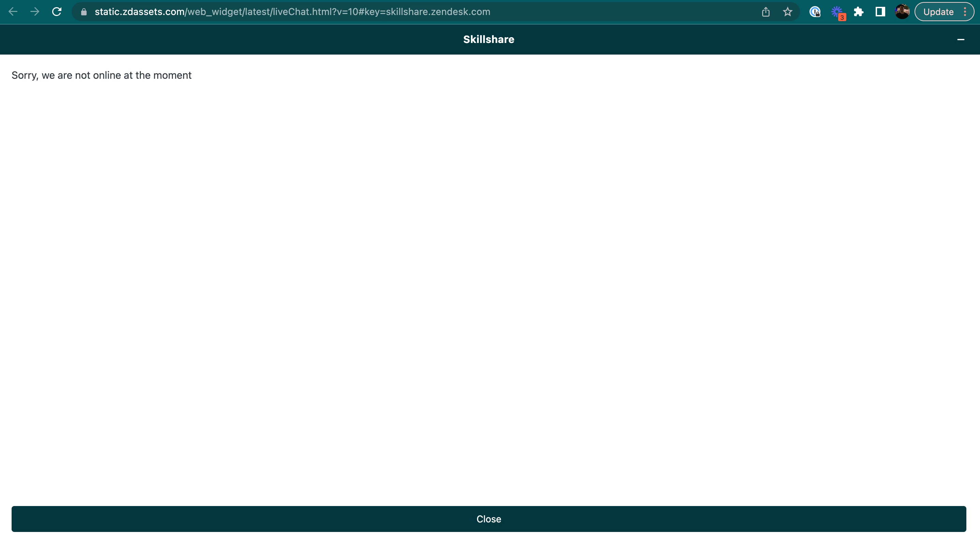Toggle the browser side panel

[x=880, y=12]
